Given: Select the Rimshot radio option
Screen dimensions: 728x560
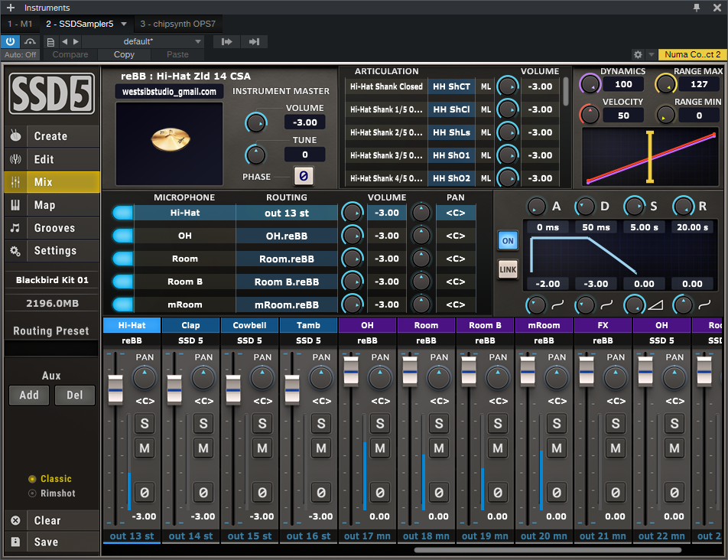Looking at the screenshot, I should point(32,493).
